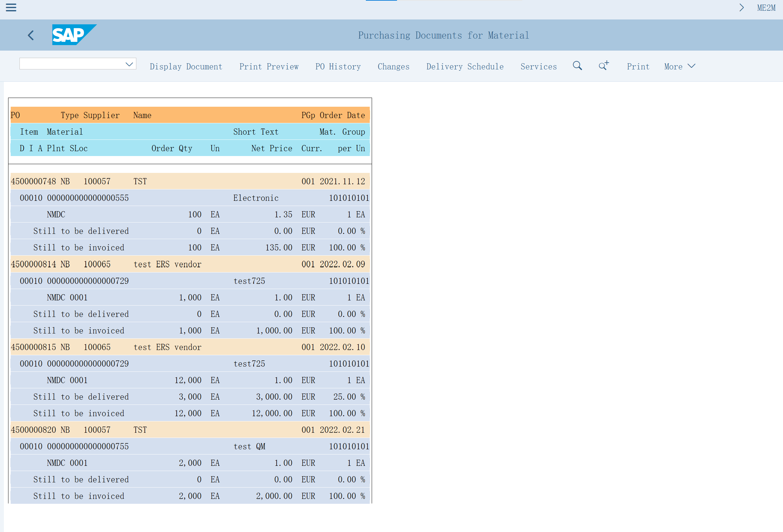Open the empty toolbar combo box dropdown arrow
The width and height of the screenshot is (783, 532).
pos(129,64)
